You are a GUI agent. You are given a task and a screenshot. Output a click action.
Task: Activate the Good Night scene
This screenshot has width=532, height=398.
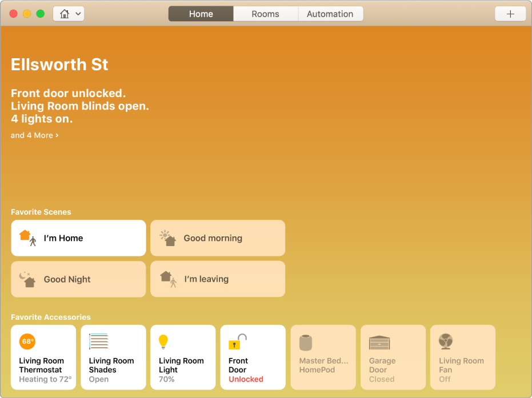point(78,279)
